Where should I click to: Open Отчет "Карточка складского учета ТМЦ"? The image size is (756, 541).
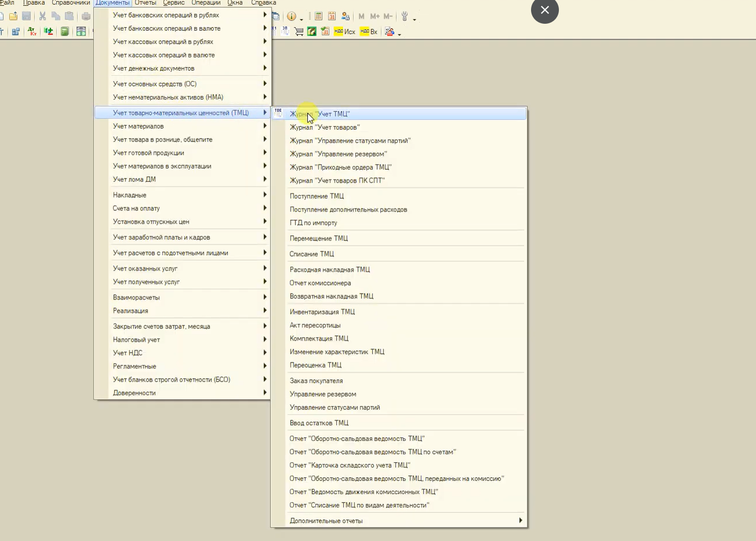pos(399,466)
